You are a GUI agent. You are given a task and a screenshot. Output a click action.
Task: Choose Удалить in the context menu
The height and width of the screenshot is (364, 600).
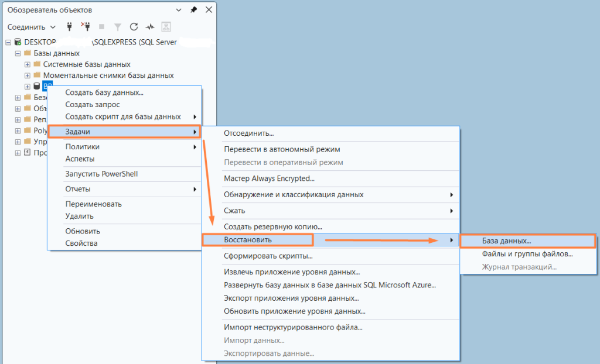point(124,216)
